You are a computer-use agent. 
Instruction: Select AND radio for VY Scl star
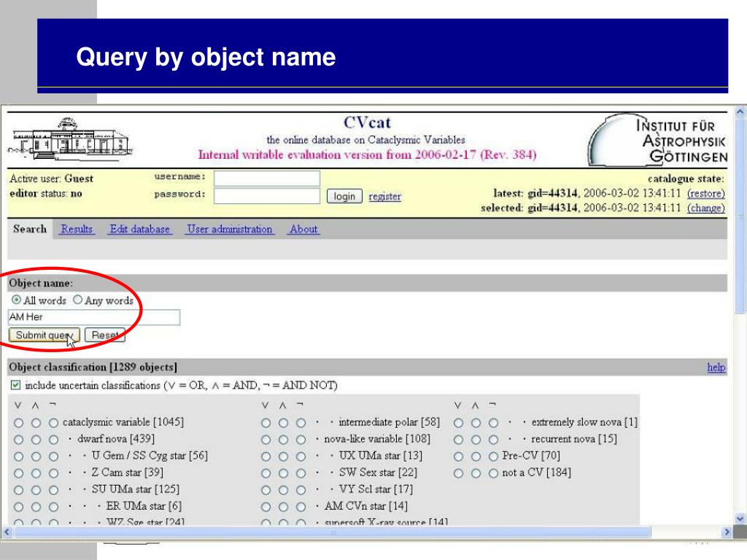(x=284, y=490)
